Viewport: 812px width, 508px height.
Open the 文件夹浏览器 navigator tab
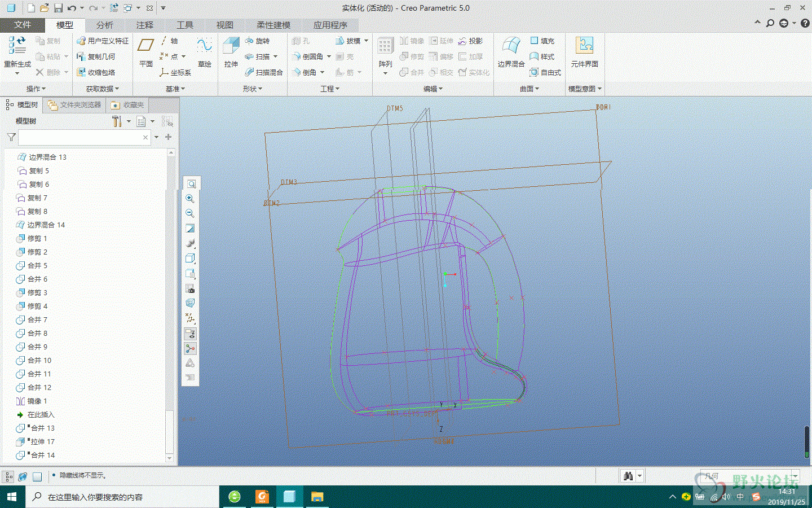tap(74, 105)
